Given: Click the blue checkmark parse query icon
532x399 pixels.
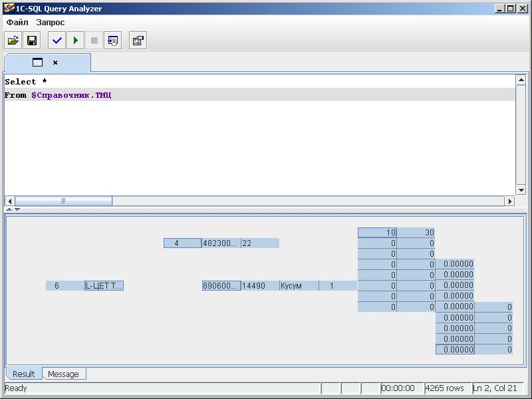Looking at the screenshot, I should pos(57,41).
